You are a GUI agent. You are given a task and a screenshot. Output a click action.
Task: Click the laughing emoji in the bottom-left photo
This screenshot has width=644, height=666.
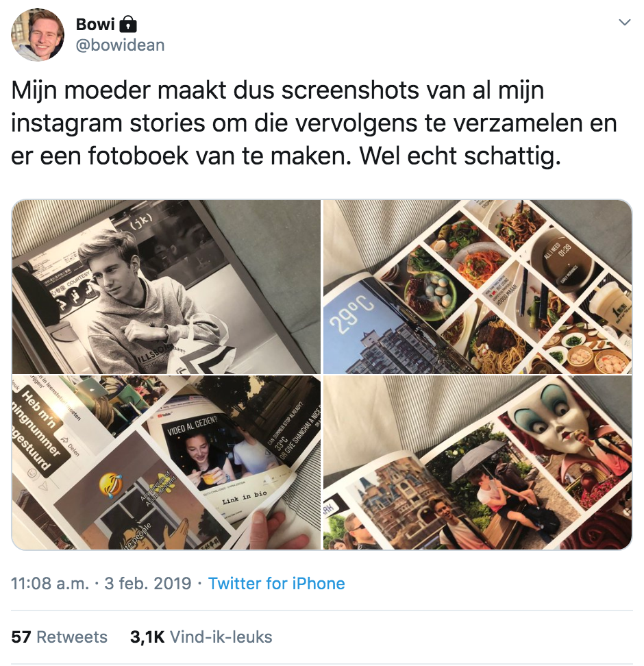111,485
